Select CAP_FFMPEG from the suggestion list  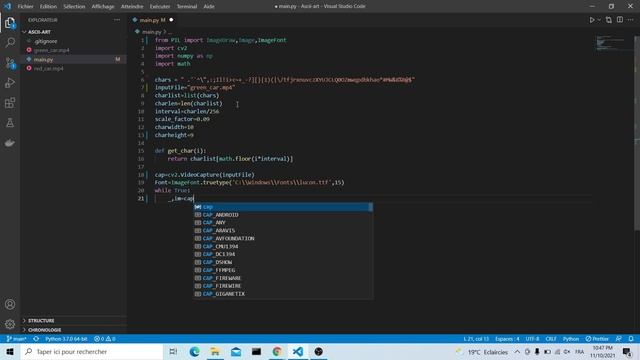point(283,270)
